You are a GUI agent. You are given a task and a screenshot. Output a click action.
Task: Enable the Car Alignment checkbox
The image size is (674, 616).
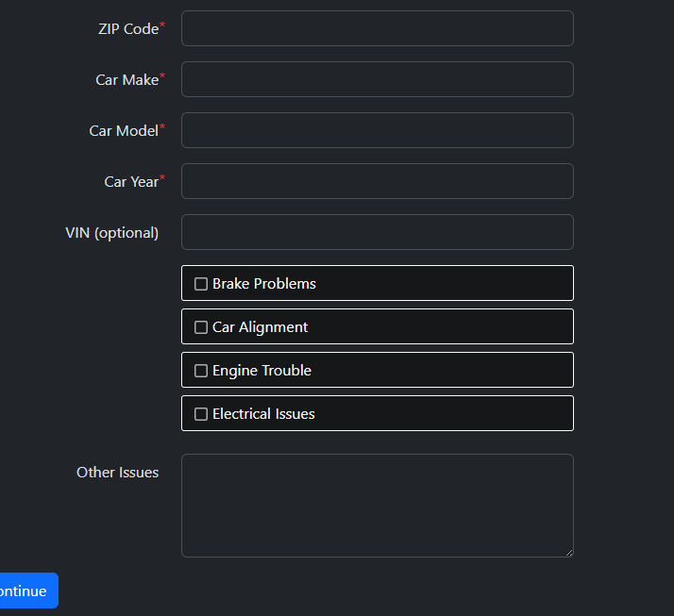tap(201, 327)
